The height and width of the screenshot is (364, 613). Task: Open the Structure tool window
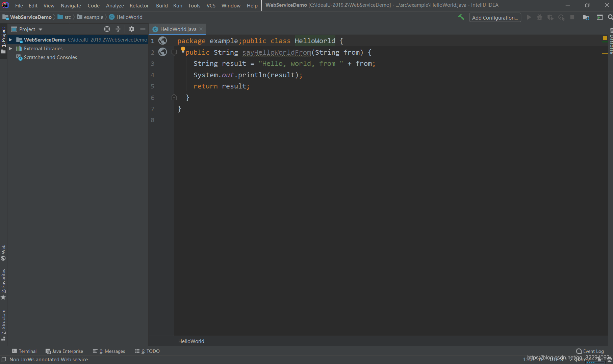(x=3, y=325)
